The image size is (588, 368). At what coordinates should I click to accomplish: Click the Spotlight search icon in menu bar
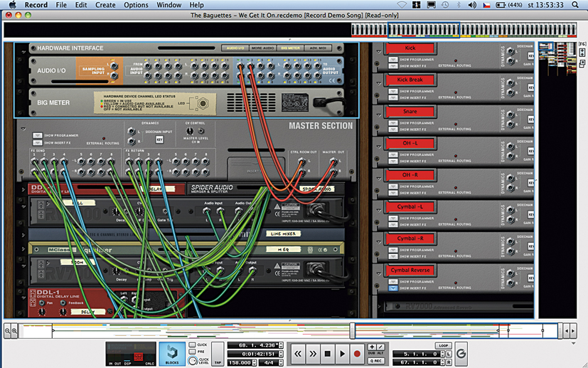point(575,5)
